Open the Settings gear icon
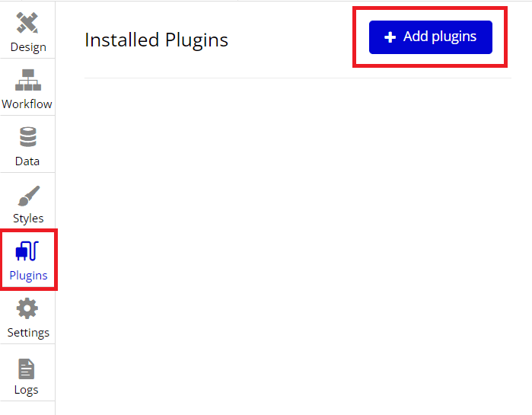The width and height of the screenshot is (532, 415). [x=27, y=308]
